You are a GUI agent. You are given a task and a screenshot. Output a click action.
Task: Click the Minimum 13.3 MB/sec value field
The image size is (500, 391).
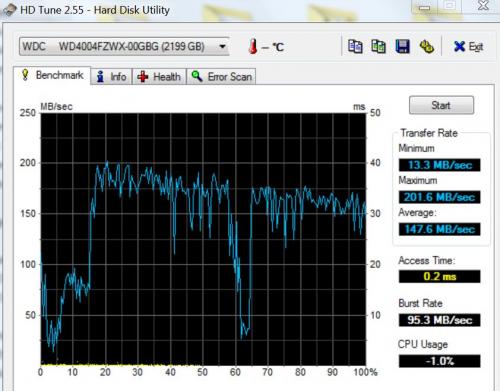[440, 165]
